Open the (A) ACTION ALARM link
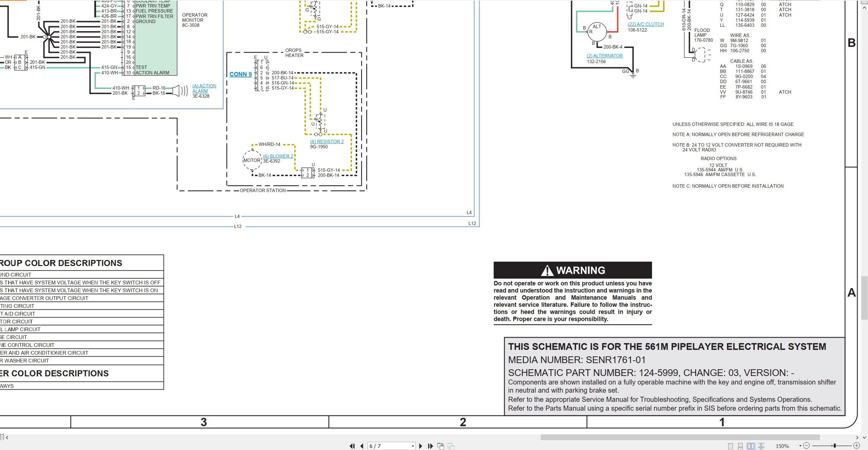 [x=204, y=89]
